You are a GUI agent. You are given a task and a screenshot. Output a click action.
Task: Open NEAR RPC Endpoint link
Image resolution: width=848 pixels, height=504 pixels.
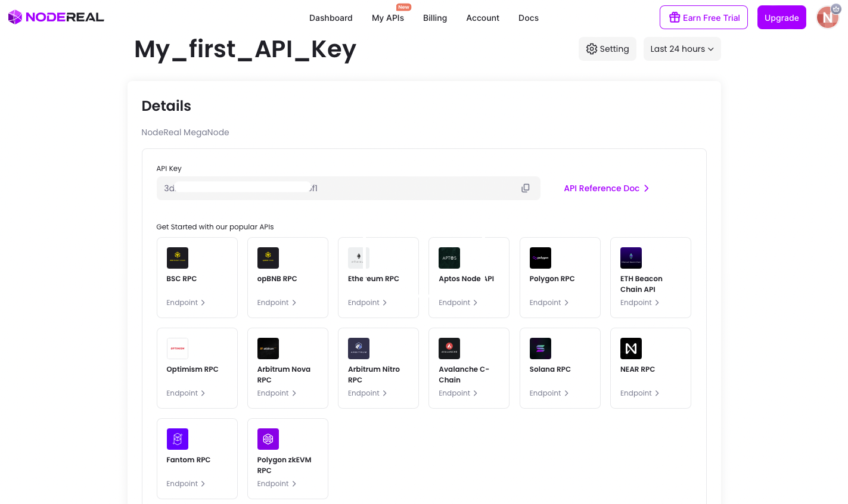640,393
